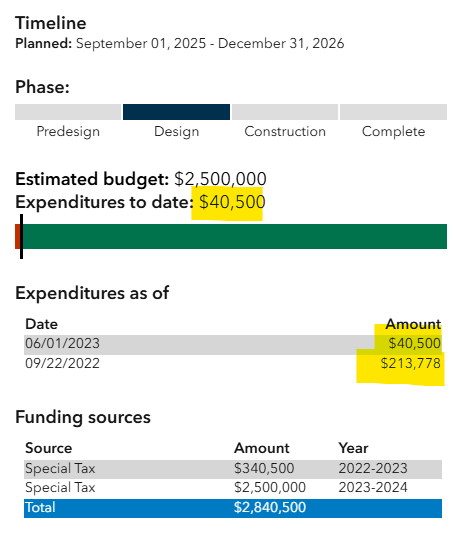
Task: Click the Complete phase label
Action: coord(393,132)
